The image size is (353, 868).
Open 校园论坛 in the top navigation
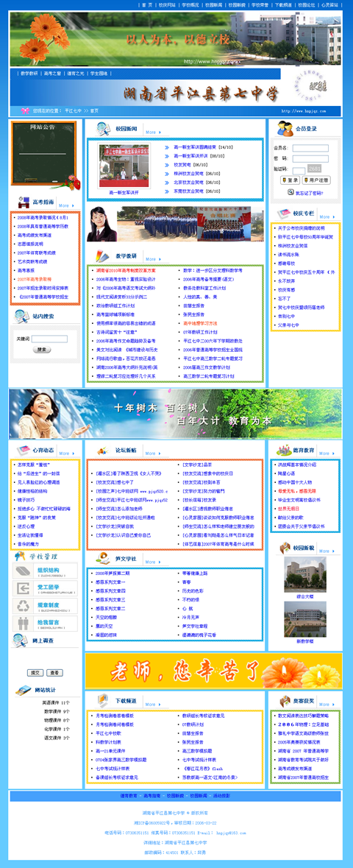pos(307,4)
